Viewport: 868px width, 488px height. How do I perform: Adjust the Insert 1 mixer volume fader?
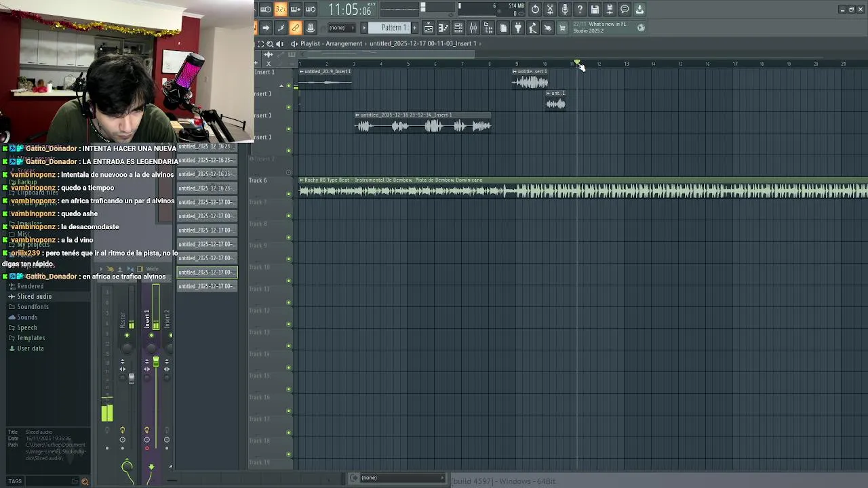coord(155,362)
